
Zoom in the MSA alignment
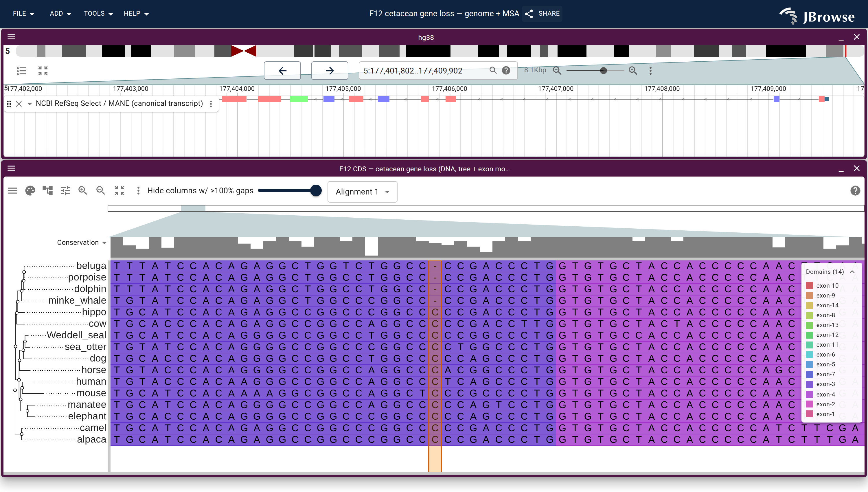click(x=83, y=191)
